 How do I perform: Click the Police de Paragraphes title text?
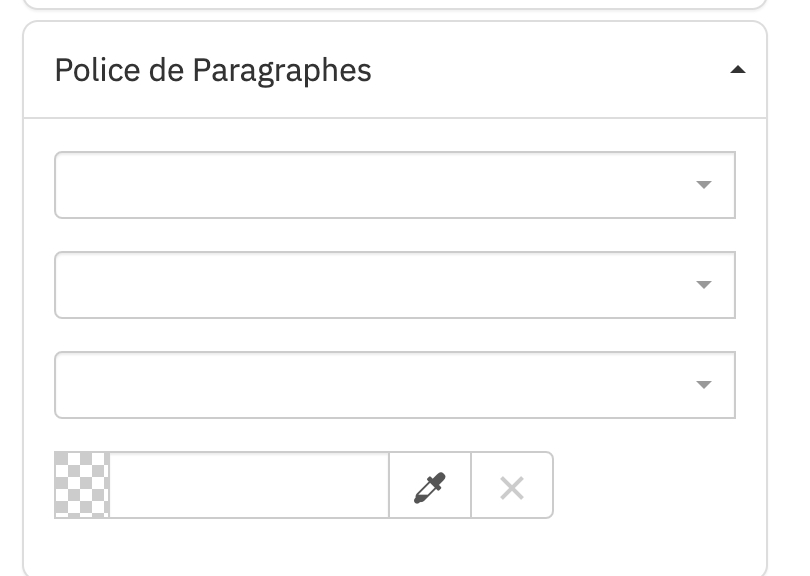[213, 71]
